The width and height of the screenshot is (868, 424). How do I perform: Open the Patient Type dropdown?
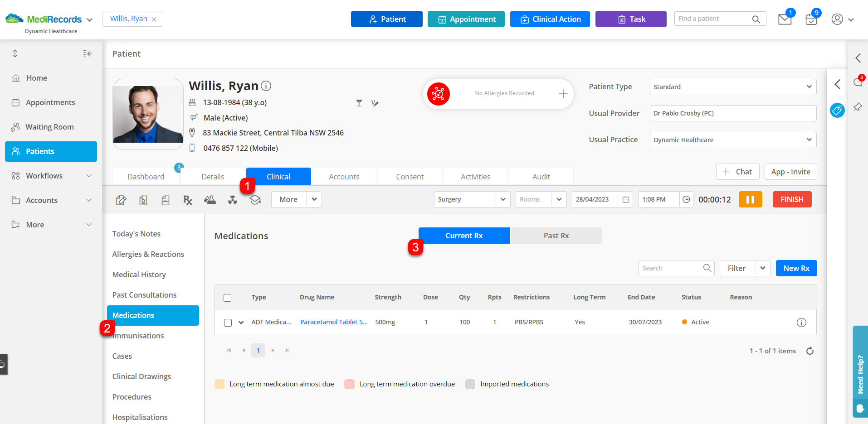[809, 87]
